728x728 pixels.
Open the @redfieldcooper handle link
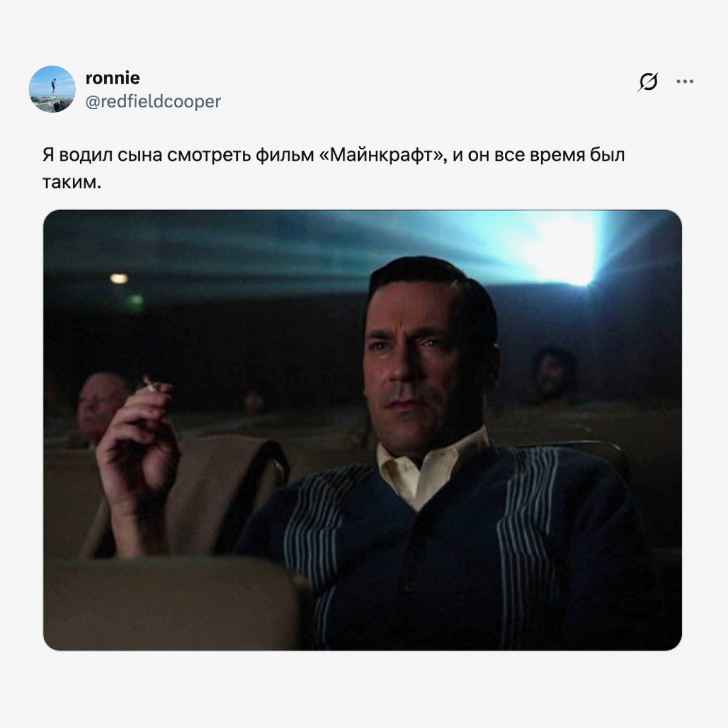tap(153, 101)
